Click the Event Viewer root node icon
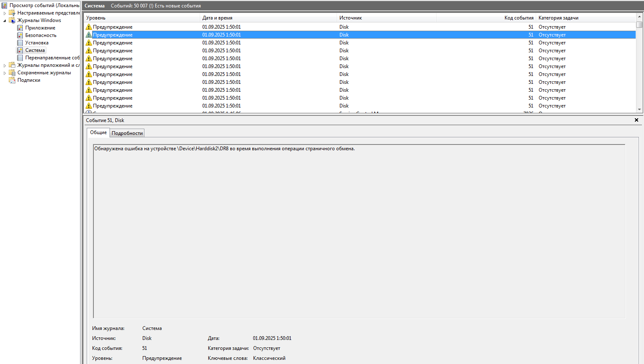 coord(4,5)
